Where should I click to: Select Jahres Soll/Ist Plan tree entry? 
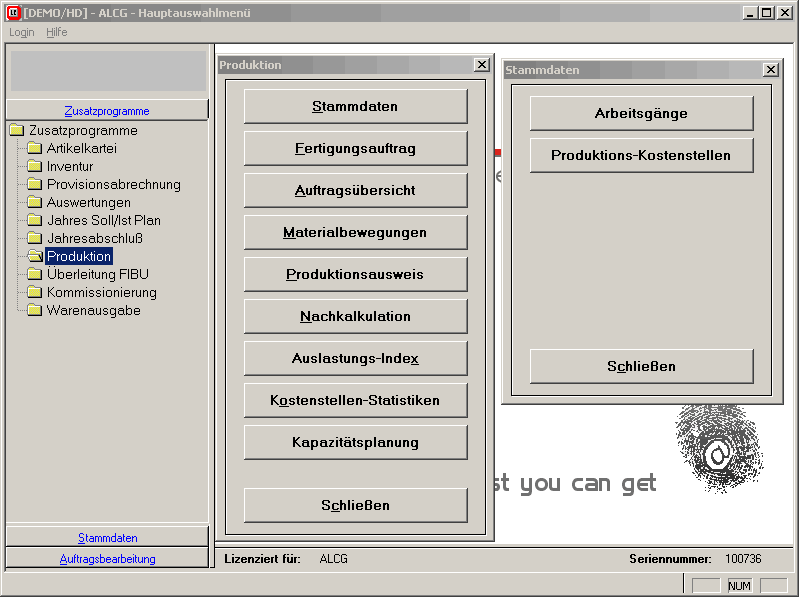(x=103, y=220)
